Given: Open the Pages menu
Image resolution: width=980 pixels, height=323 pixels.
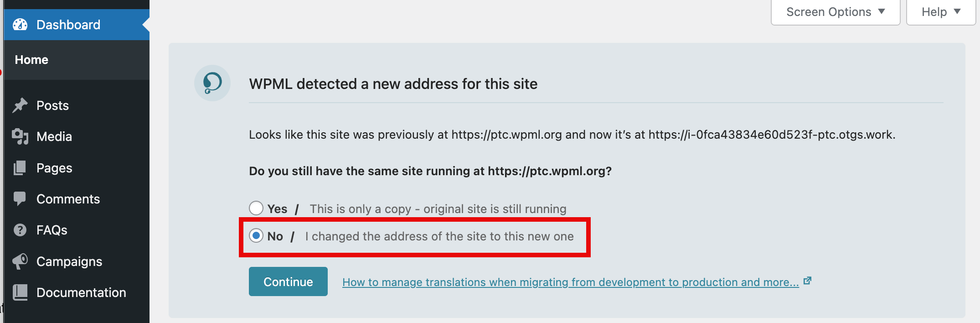Looking at the screenshot, I should (x=77, y=168).
